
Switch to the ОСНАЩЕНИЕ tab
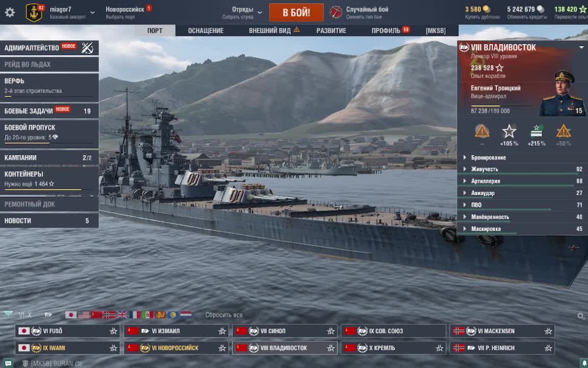(206, 31)
